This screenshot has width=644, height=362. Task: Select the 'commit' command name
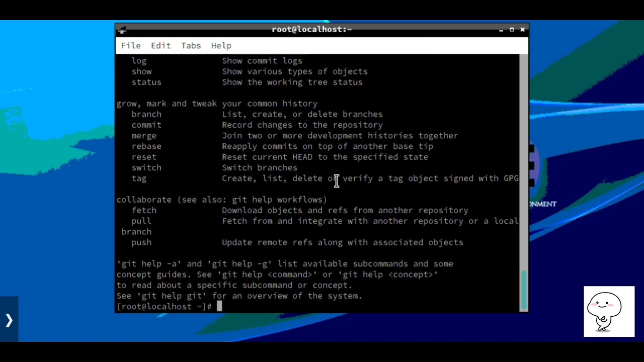(146, 125)
